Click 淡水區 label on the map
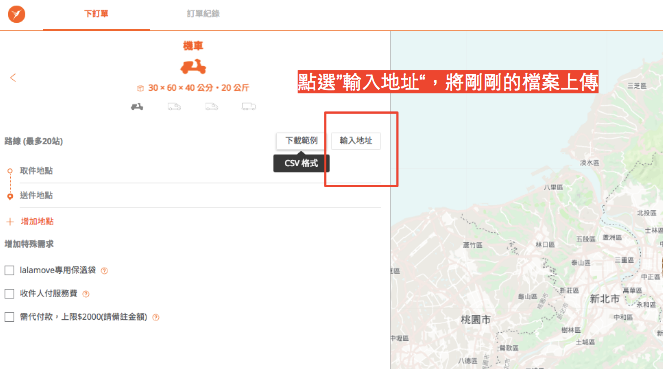The height and width of the screenshot is (369, 663). point(589,163)
